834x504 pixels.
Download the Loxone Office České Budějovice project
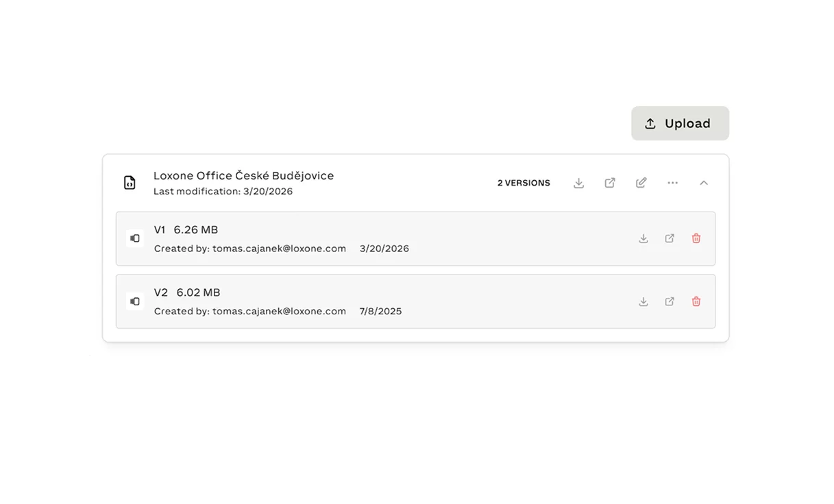click(x=579, y=183)
